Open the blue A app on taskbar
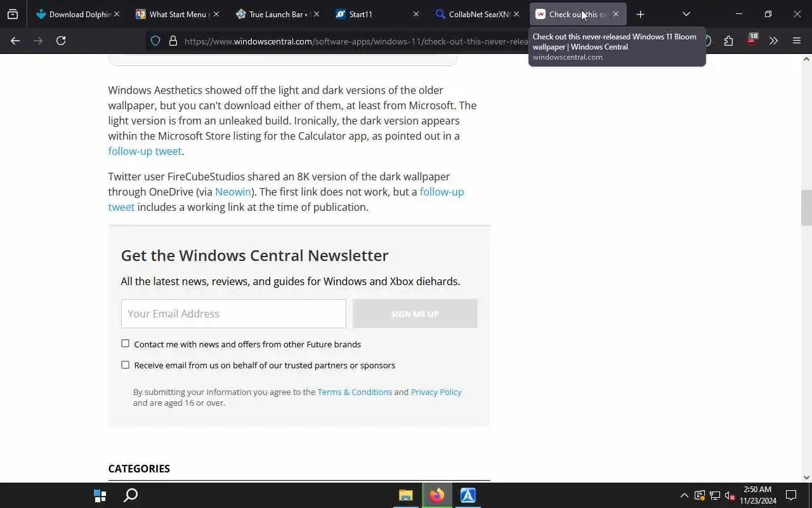 click(x=468, y=495)
